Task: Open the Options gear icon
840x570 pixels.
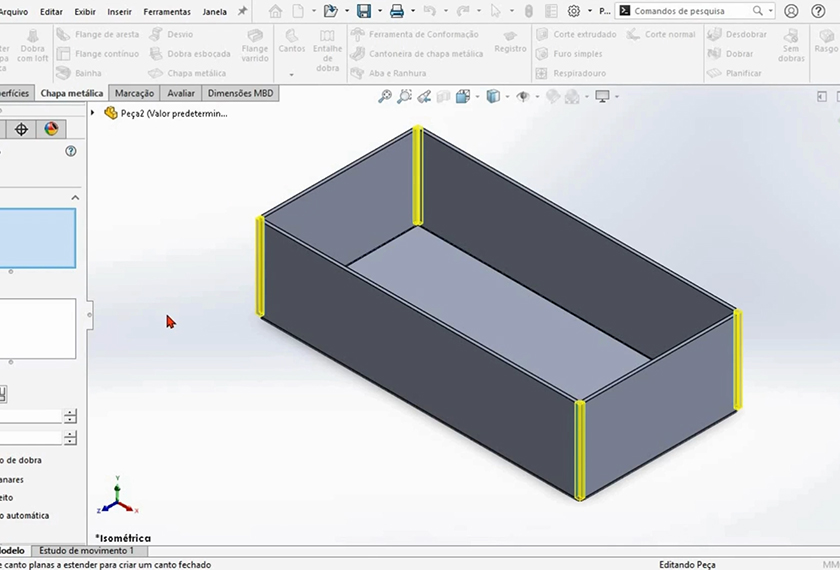Action: coord(574,11)
